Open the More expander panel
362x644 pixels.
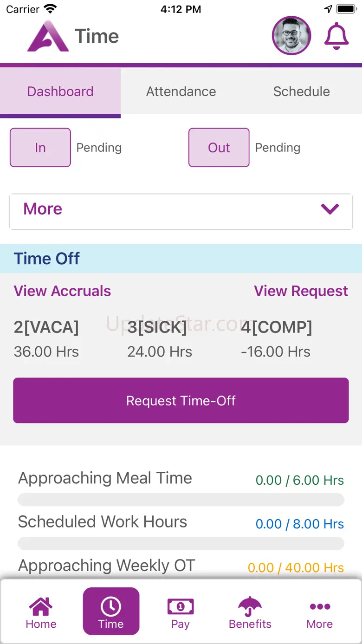[x=181, y=211]
